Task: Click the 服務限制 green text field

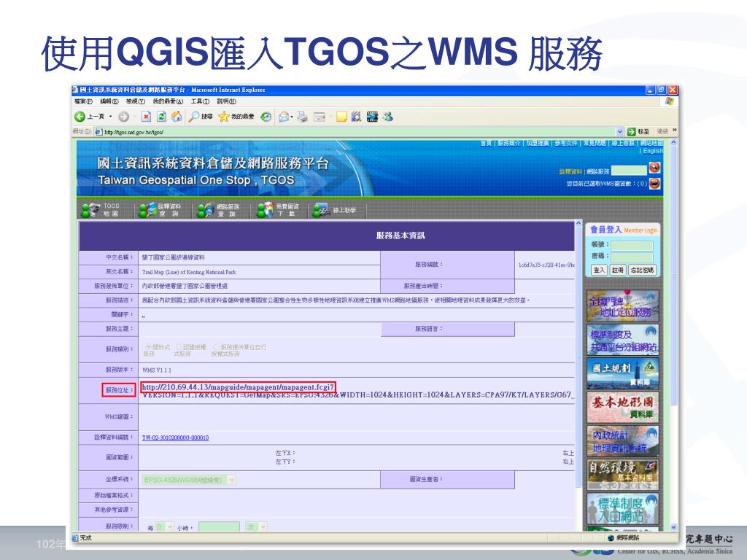Action: point(219,526)
